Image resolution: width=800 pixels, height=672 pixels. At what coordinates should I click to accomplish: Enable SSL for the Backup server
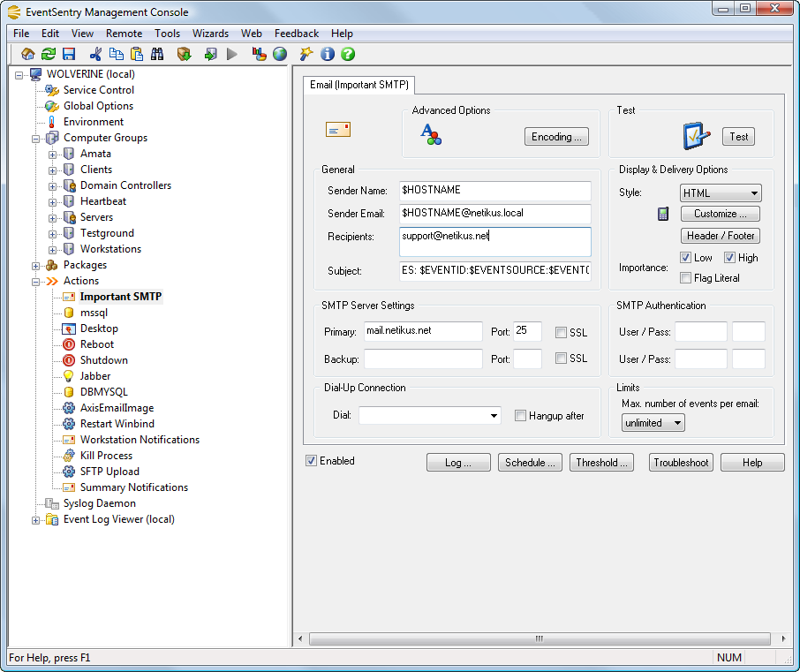tap(562, 359)
